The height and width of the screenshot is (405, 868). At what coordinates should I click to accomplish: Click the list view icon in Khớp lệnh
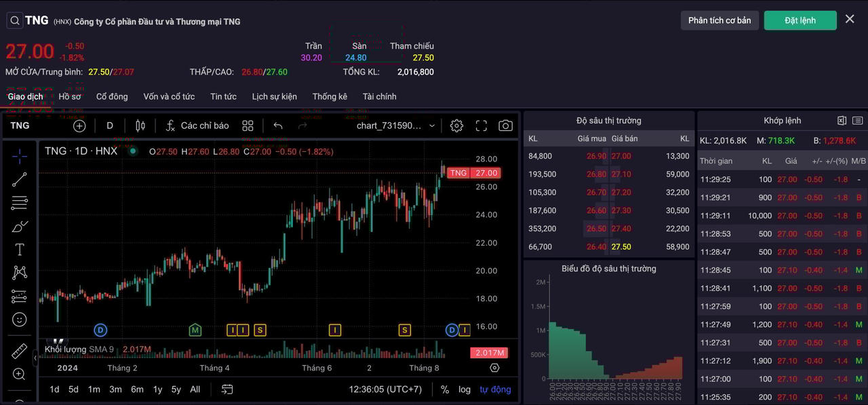858,121
